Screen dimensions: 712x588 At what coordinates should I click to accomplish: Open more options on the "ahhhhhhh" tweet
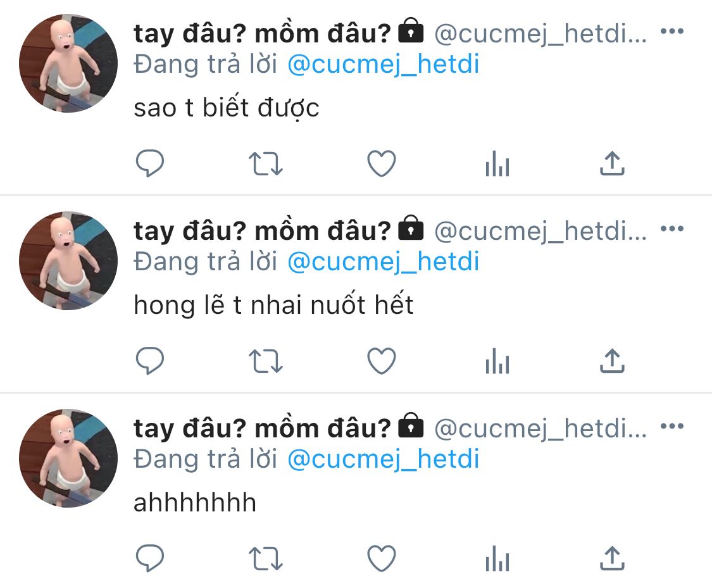[671, 426]
